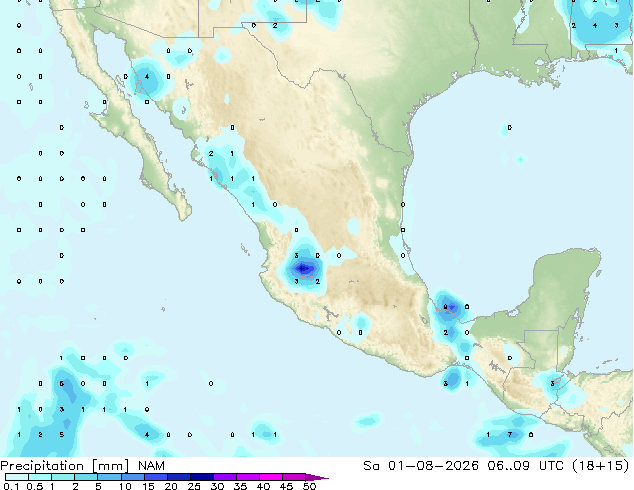
Task: Select the 'UTC' text in the footer
Action: 552,466
